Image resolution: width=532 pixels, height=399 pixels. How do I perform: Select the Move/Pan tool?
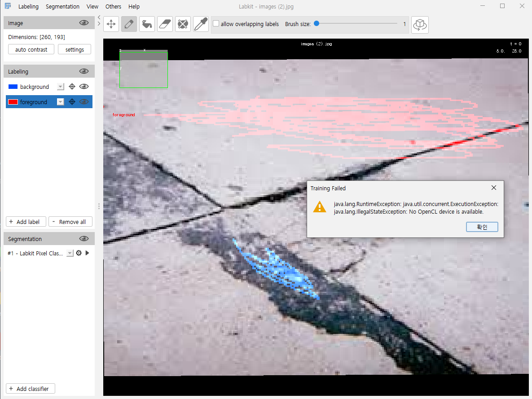click(x=111, y=24)
